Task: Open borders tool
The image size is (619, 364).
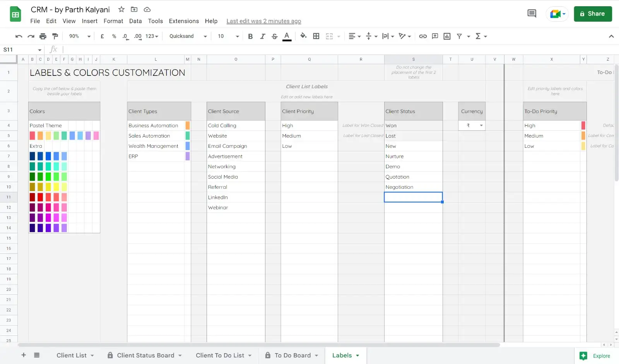Action: [x=316, y=36]
